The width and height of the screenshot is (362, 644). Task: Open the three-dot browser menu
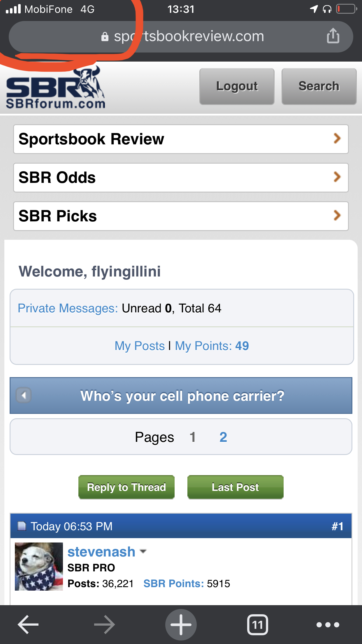tap(328, 624)
